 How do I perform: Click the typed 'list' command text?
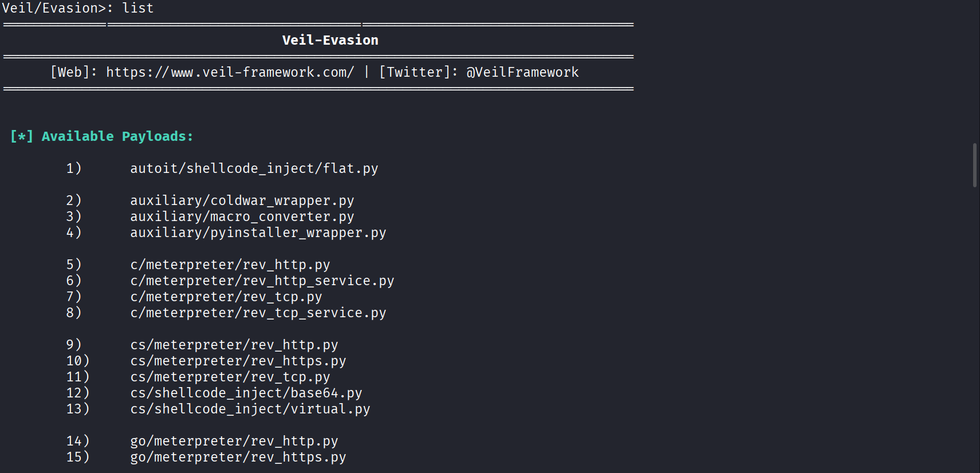tap(137, 8)
